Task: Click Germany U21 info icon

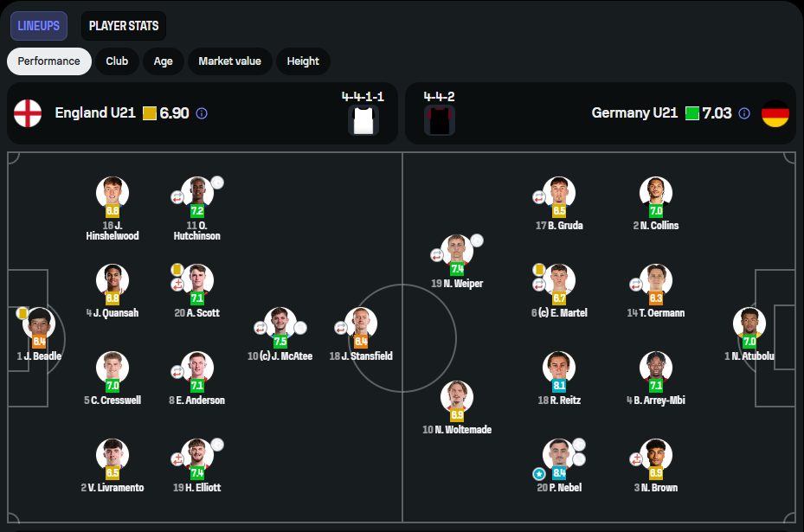Action: [744, 113]
